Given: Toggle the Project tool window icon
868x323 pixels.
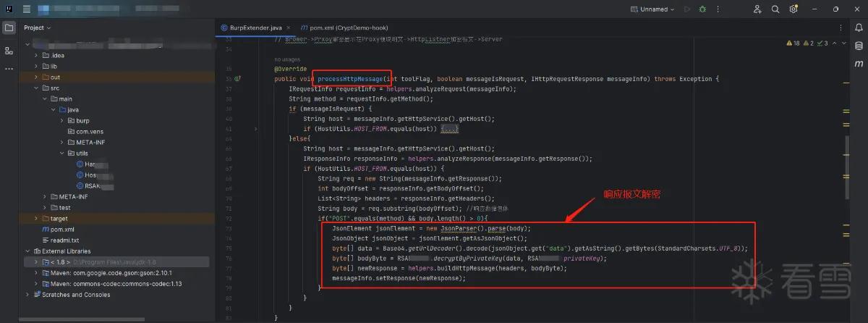Looking at the screenshot, I should click(x=9, y=28).
